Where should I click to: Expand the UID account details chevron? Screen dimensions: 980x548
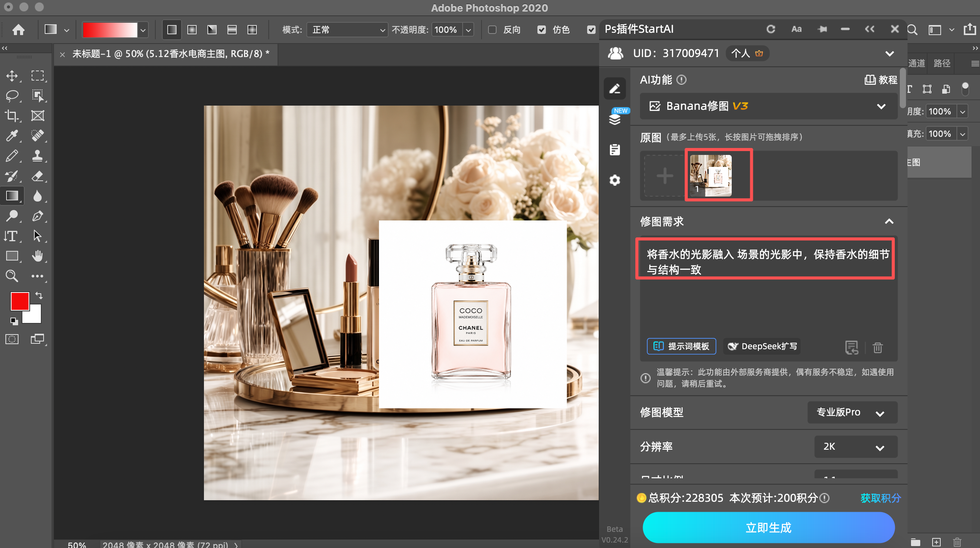click(889, 54)
